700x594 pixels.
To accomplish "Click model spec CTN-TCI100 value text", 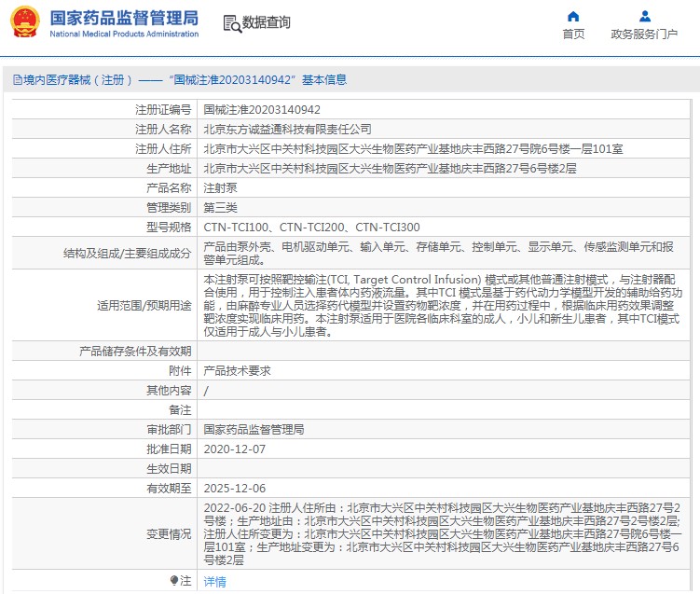I will pos(237,227).
